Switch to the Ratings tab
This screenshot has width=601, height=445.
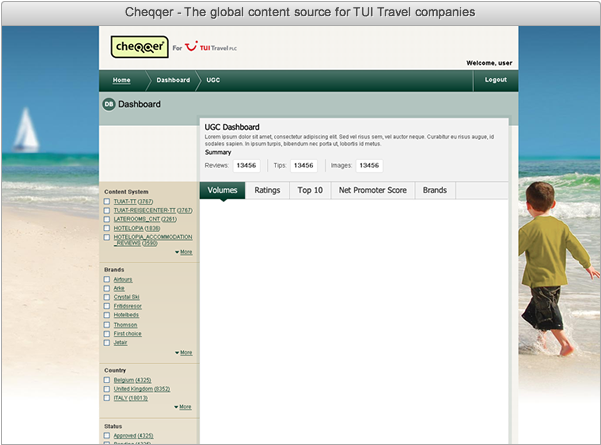tap(267, 190)
